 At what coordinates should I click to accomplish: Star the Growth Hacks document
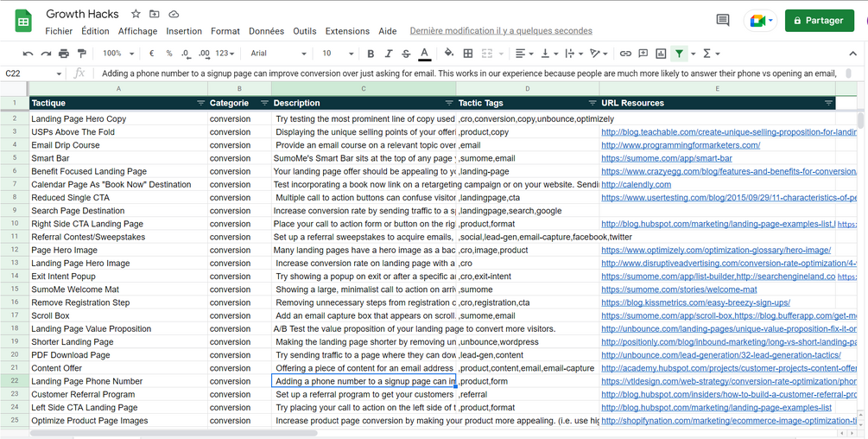coord(136,14)
